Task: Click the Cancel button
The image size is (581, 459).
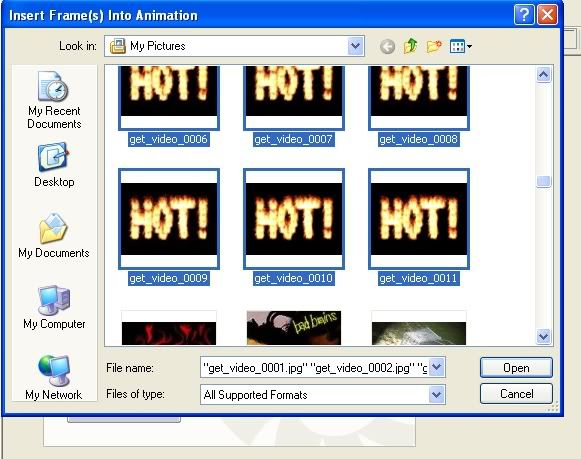Action: tap(516, 393)
